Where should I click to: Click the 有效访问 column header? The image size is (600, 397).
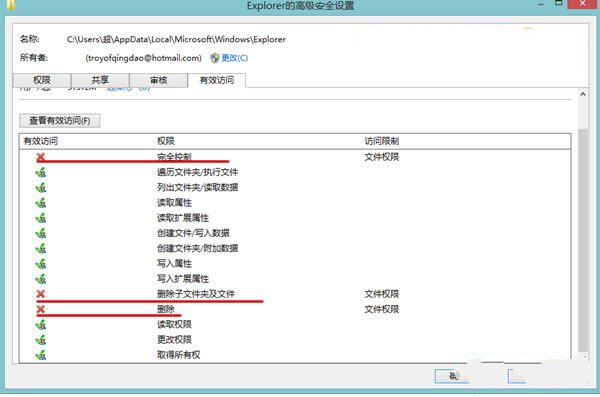tap(41, 141)
